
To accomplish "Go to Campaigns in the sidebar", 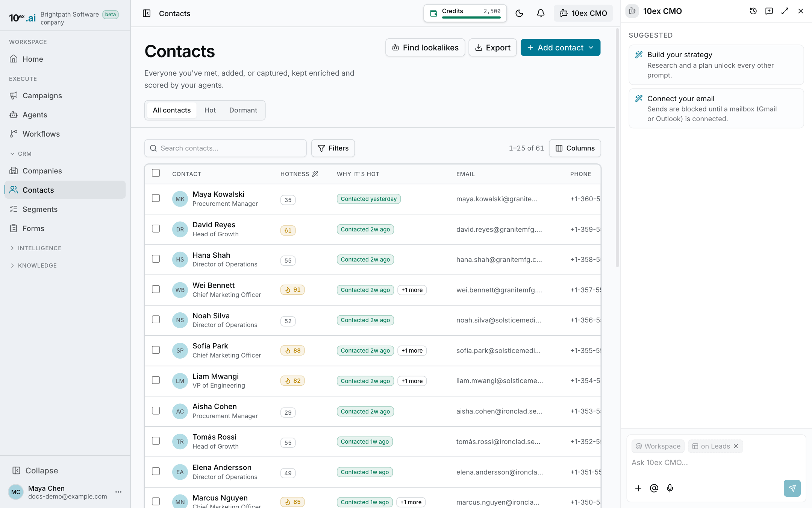I will pos(65,96).
